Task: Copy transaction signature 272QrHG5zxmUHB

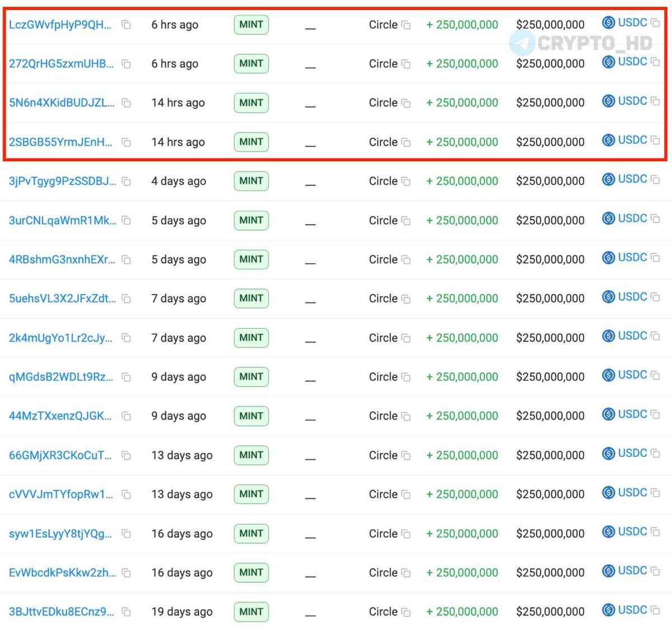Action: pos(126,64)
